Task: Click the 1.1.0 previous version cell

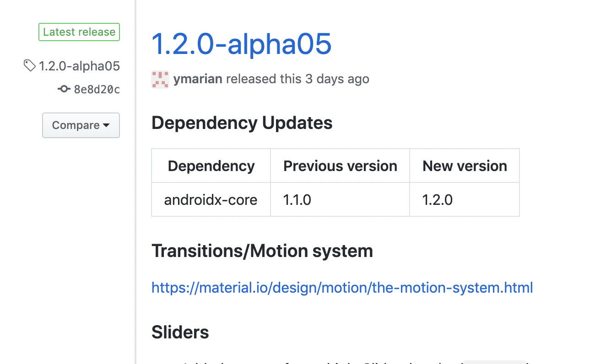Action: click(x=340, y=199)
